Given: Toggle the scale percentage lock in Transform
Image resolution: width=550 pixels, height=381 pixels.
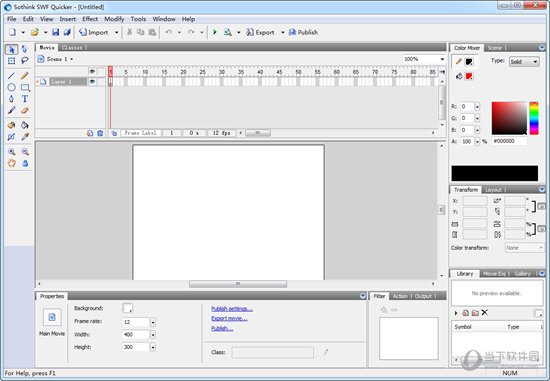Looking at the screenshot, I should 542,229.
